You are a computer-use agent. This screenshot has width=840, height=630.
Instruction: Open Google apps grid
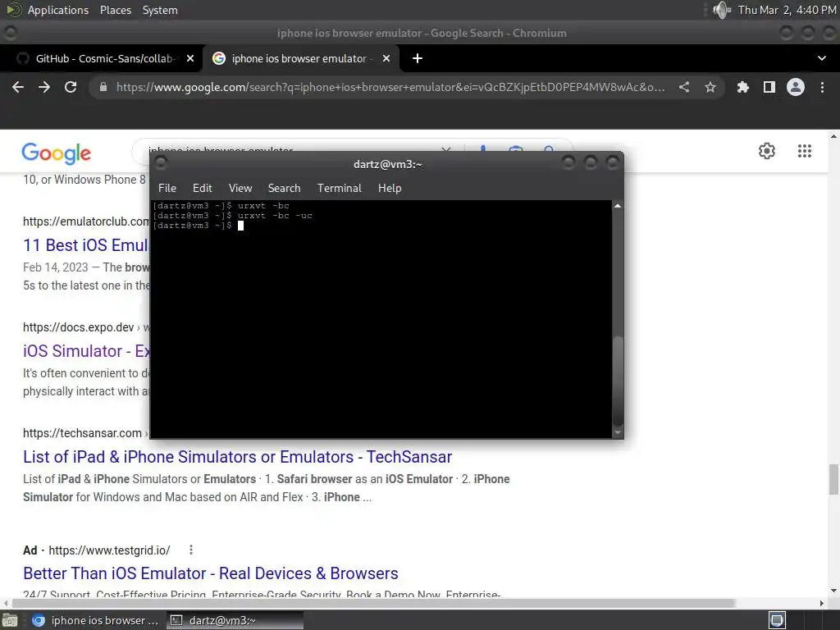click(x=805, y=151)
